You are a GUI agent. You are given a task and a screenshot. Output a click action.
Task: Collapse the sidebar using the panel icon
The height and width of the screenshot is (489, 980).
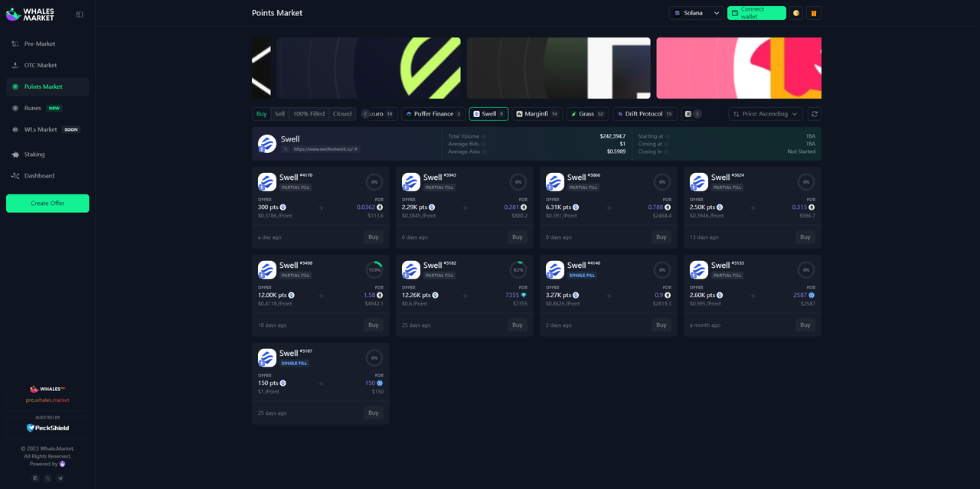click(x=80, y=15)
